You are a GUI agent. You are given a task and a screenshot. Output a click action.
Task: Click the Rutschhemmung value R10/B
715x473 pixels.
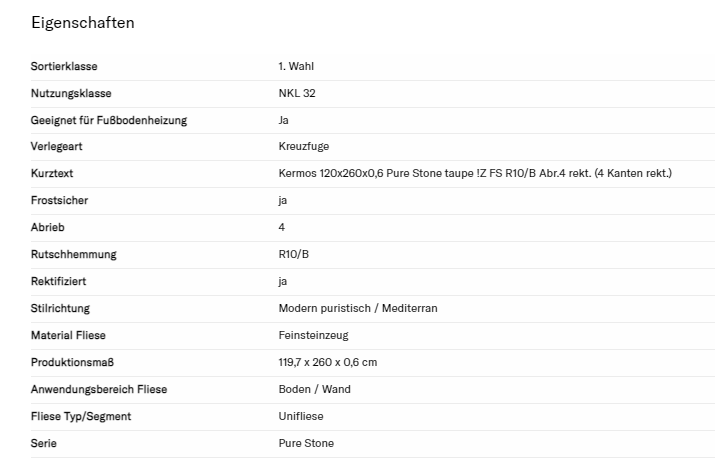pyautogui.click(x=294, y=255)
